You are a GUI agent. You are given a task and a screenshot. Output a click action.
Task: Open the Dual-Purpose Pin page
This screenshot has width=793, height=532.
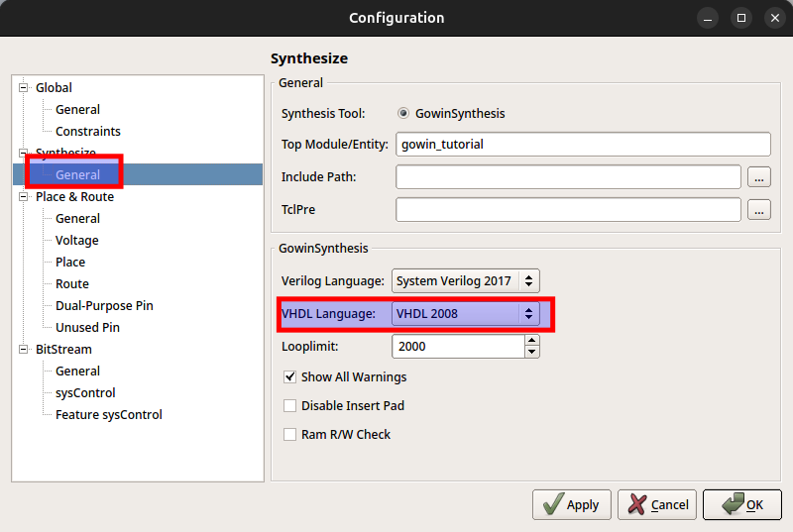[104, 306]
